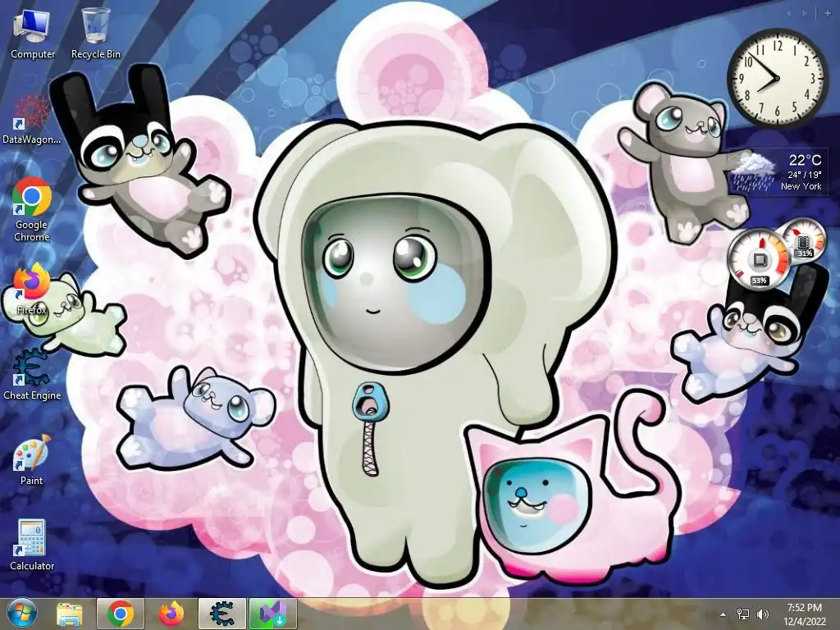Open File Explorer from the taskbar
This screenshot has width=840, height=630.
pyautogui.click(x=70, y=614)
